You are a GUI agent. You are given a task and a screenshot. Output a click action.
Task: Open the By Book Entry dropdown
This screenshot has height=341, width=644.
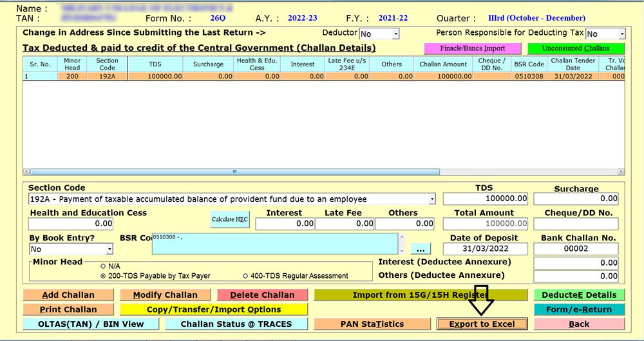click(x=109, y=249)
